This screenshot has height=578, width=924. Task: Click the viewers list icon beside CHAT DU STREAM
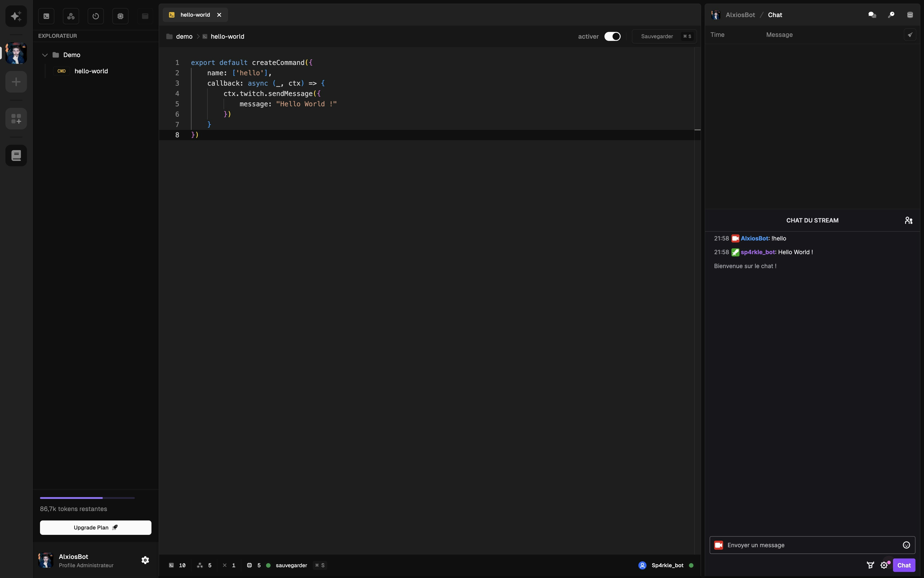point(908,221)
